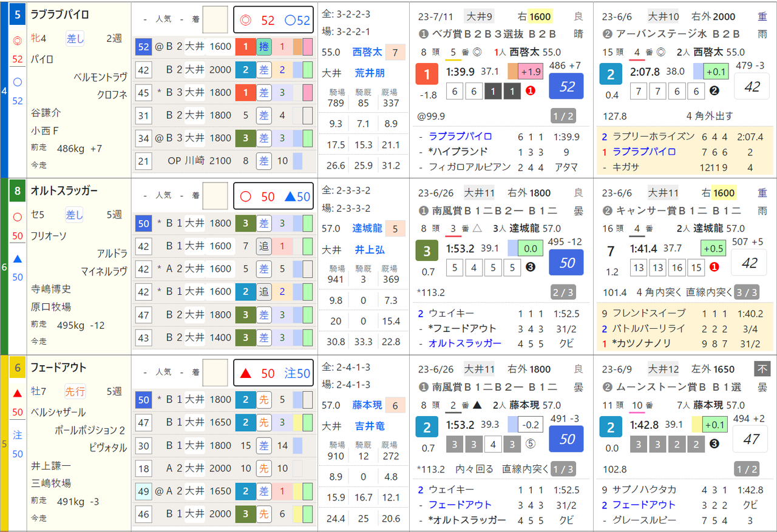Open the キガサ result entry
The image size is (777, 532).
tap(627, 166)
